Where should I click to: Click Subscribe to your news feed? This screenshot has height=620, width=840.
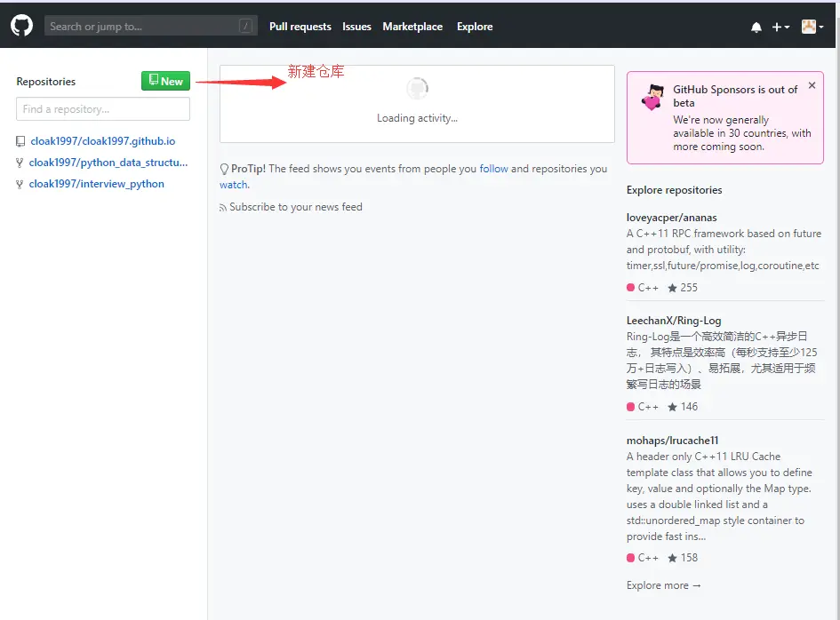point(296,207)
